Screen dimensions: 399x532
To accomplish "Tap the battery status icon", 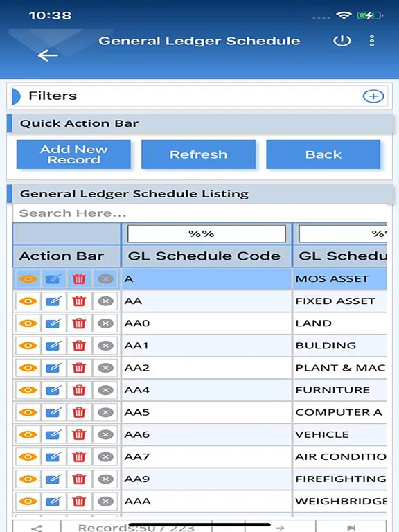I will 370,15.
